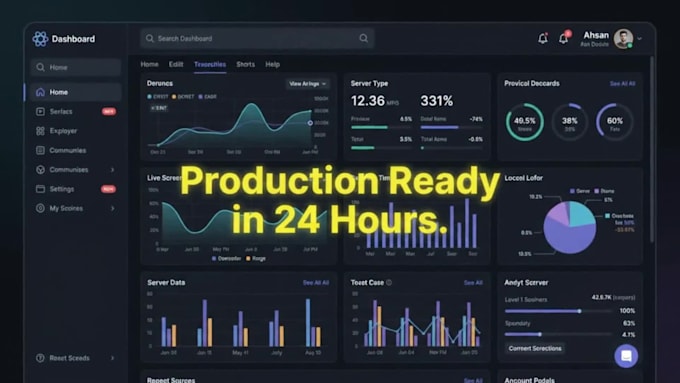Click the Explayer grid icon

40,131
